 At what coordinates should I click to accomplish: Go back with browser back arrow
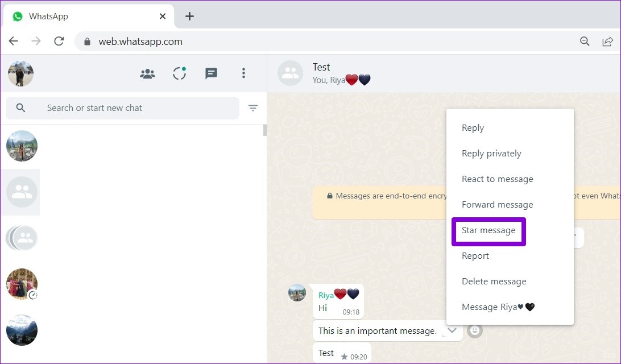14,41
